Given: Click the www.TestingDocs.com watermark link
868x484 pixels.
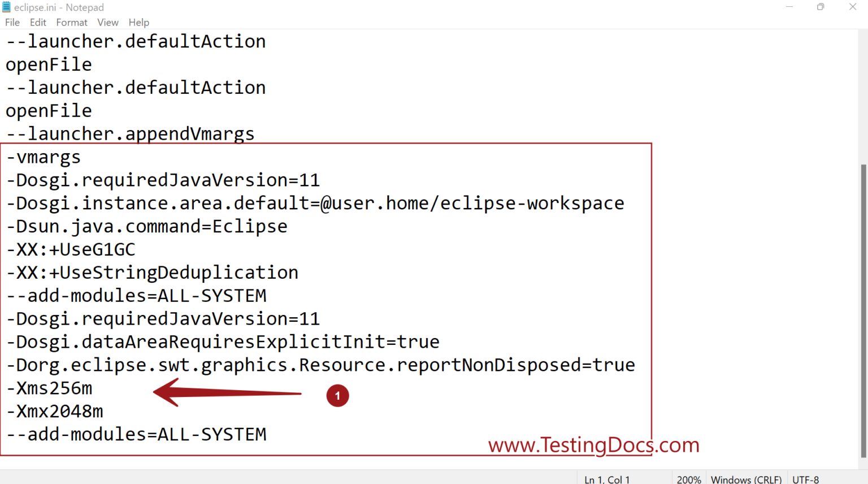Looking at the screenshot, I should [593, 445].
